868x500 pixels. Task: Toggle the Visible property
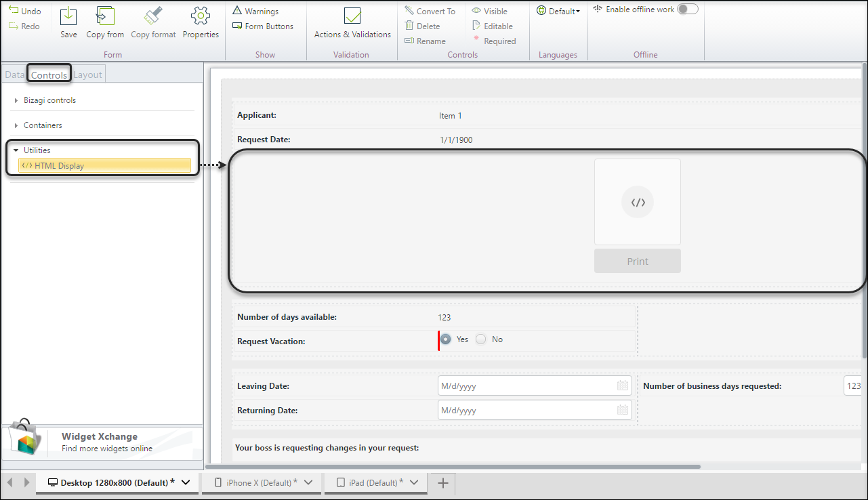[489, 11]
